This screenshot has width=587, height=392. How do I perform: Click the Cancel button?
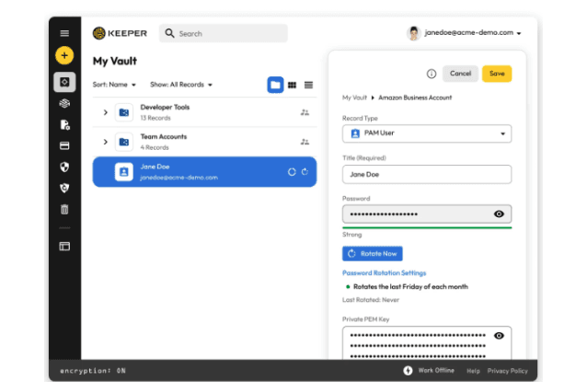click(460, 74)
